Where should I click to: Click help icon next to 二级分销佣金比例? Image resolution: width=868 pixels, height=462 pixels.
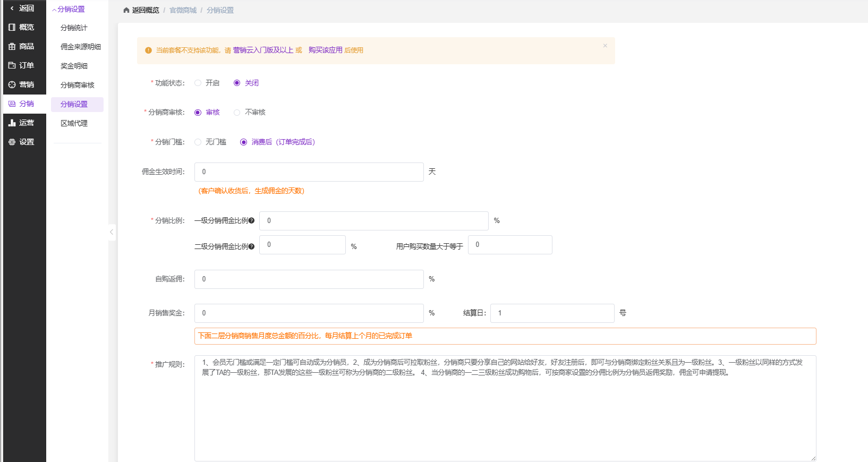[252, 246]
